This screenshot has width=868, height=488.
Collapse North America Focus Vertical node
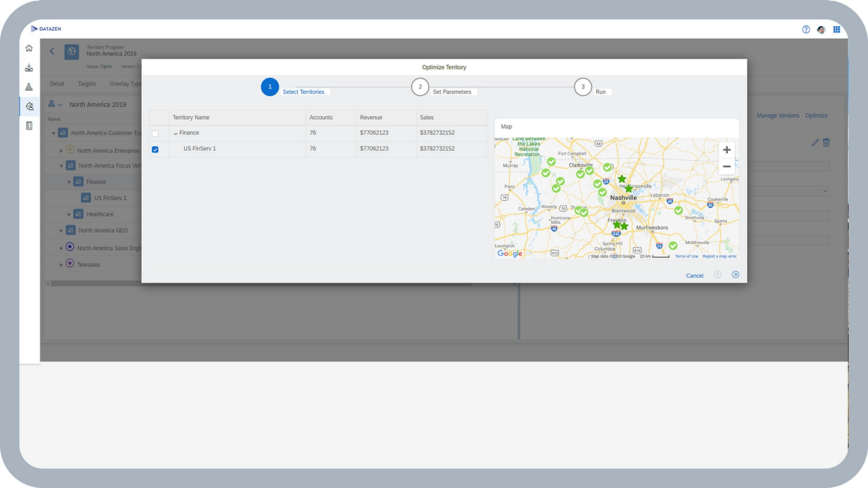[x=62, y=166]
